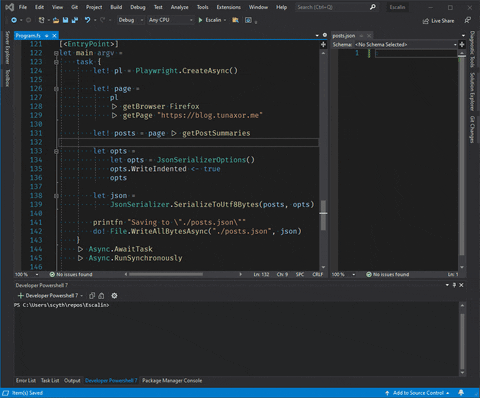The height and width of the screenshot is (398, 480).
Task: Click the Program.fs horizontal scrollbar thumb
Action: tap(166, 274)
